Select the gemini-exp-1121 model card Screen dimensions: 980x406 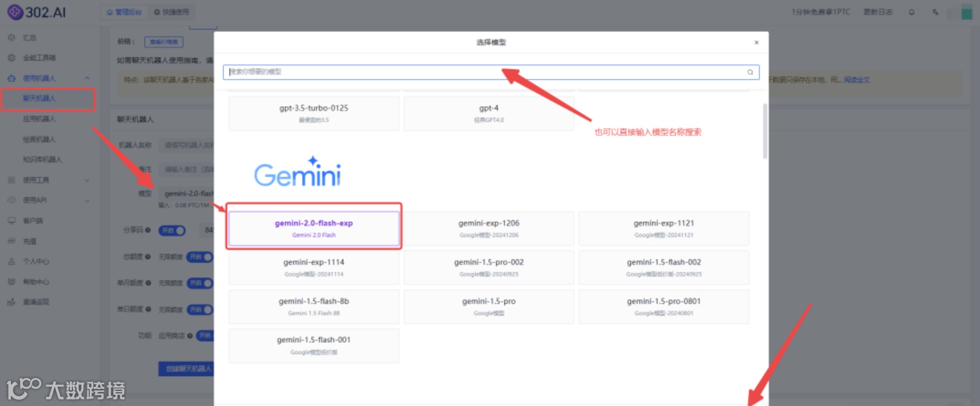tap(664, 228)
